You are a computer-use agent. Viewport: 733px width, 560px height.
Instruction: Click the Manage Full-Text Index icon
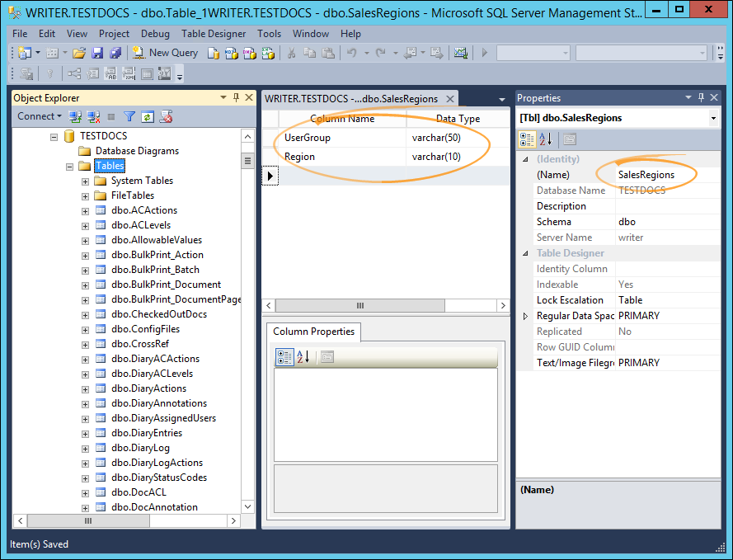[x=110, y=74]
